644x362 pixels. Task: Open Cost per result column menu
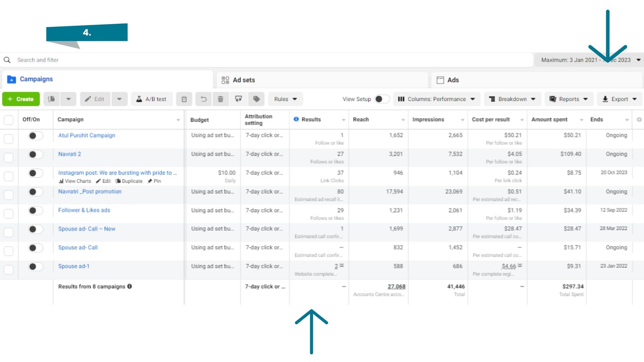pos(522,120)
